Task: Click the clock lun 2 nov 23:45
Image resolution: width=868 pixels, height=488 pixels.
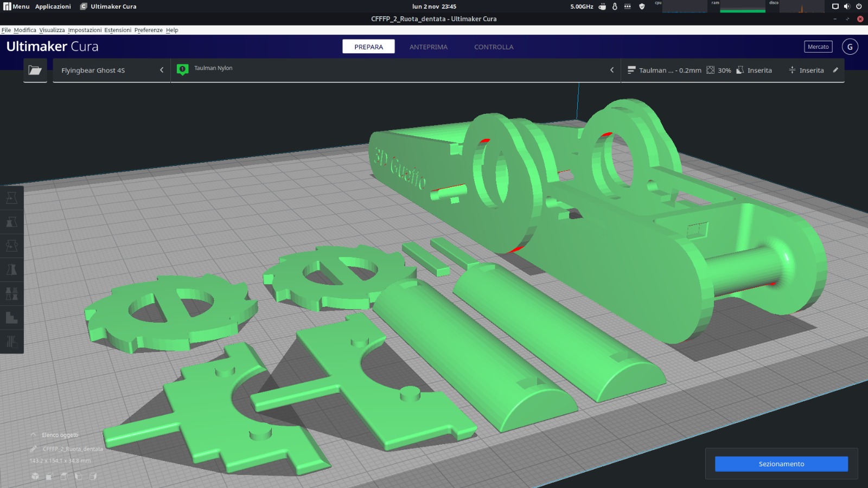Action: pos(434,7)
